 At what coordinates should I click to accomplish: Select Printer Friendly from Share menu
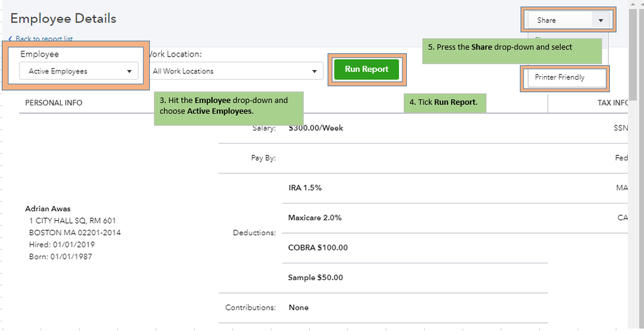[560, 77]
